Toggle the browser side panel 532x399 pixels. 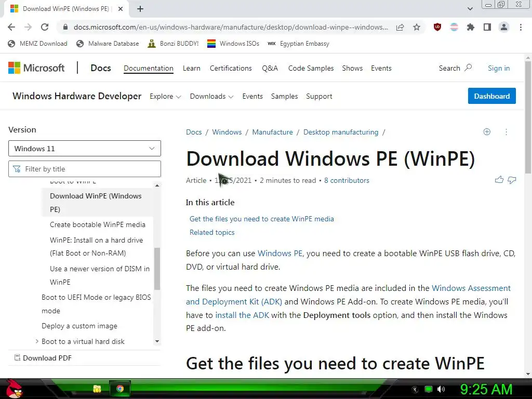[x=487, y=27]
